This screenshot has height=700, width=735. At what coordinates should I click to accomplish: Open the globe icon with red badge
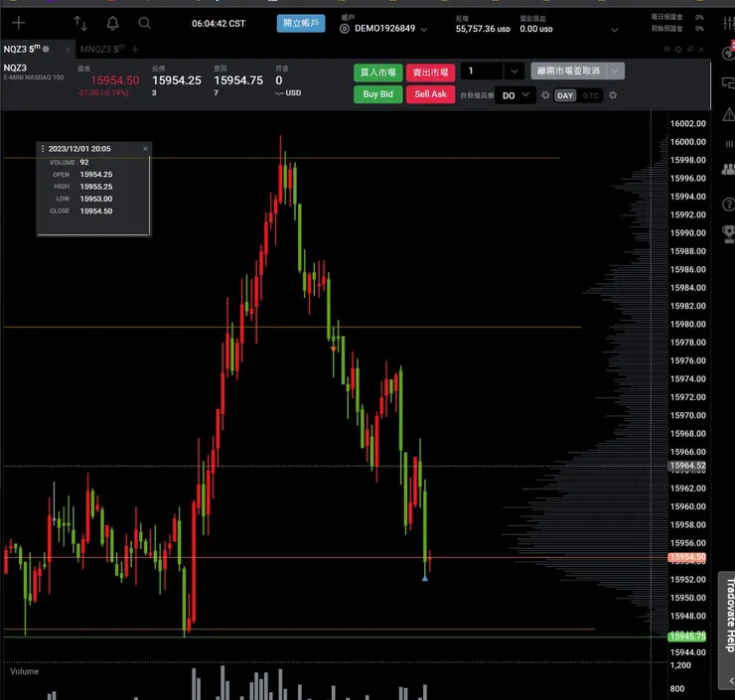tap(728, 52)
